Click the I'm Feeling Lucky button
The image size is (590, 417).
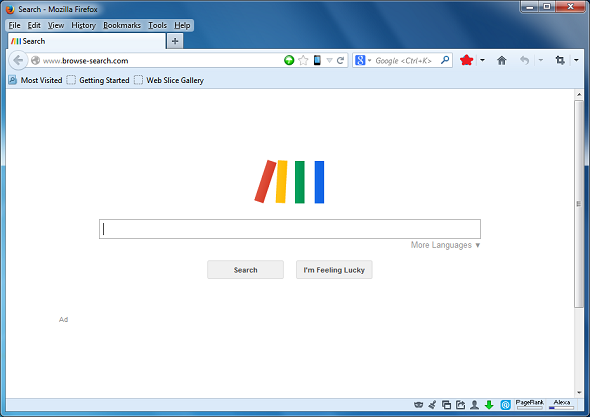point(334,269)
